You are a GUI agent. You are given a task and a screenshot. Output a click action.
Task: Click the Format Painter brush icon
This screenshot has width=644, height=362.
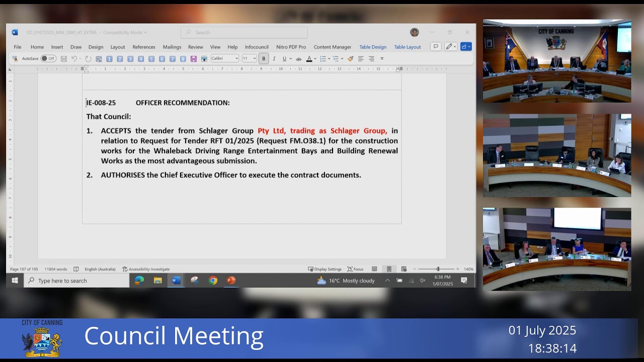click(x=350, y=59)
